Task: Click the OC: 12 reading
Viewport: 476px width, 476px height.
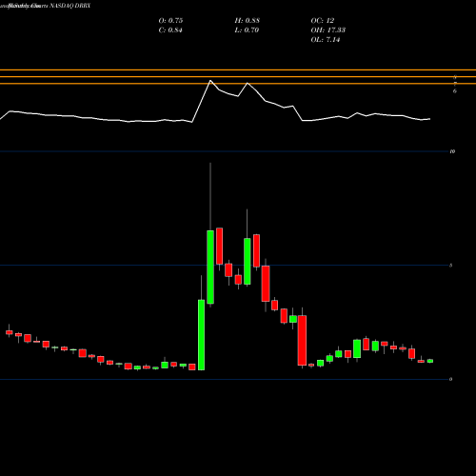Action: click(x=323, y=20)
